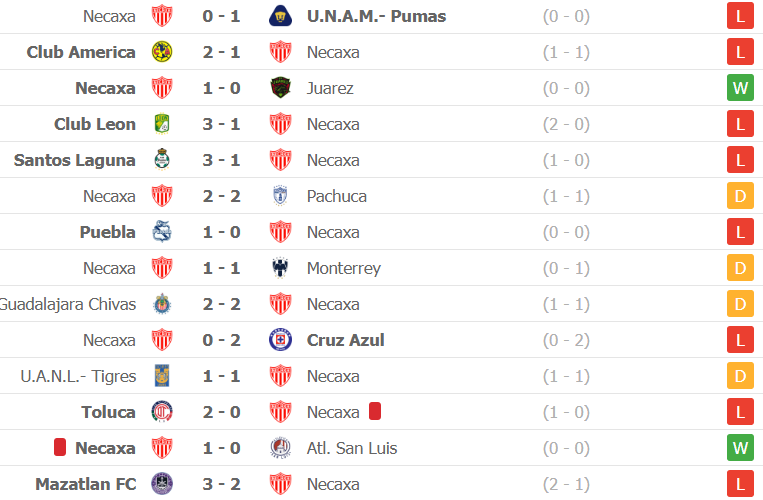This screenshot has height=500, width=763.
Task: Click the red card next to Necaxa at Toluca
Action: point(375,411)
